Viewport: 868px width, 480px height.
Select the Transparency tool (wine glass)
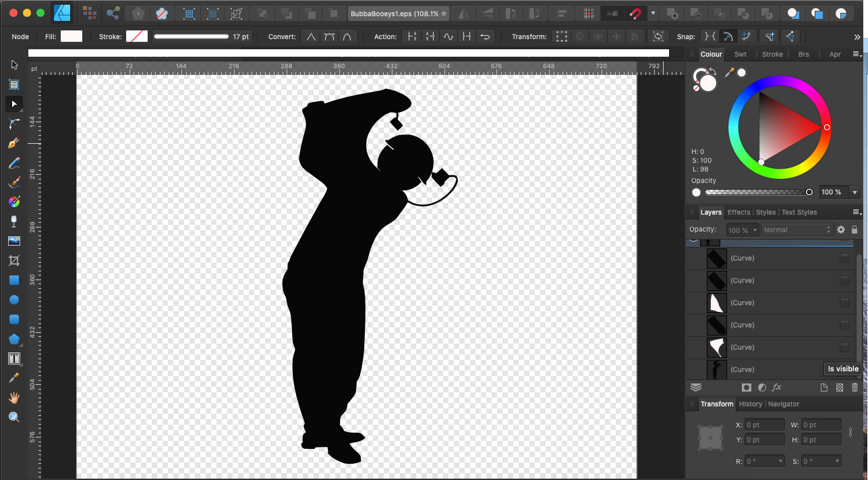tap(14, 221)
